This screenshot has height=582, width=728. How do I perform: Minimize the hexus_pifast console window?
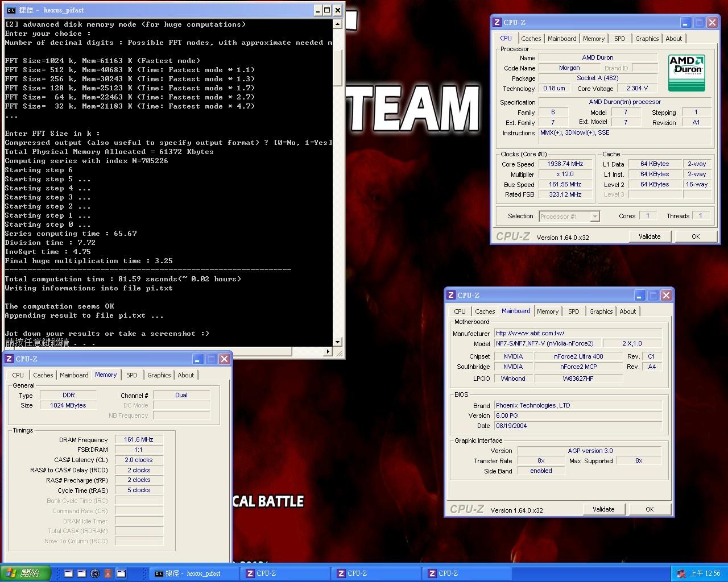[317, 10]
